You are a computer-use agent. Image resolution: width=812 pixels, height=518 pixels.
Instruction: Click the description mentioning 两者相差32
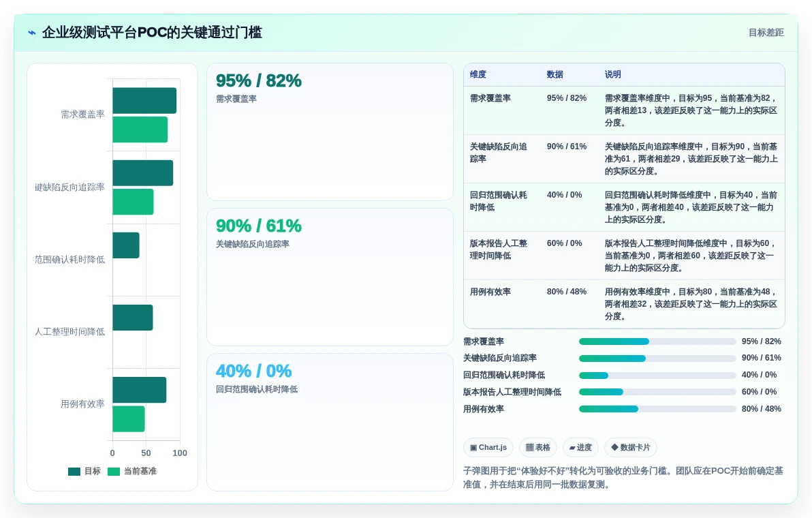(691, 304)
